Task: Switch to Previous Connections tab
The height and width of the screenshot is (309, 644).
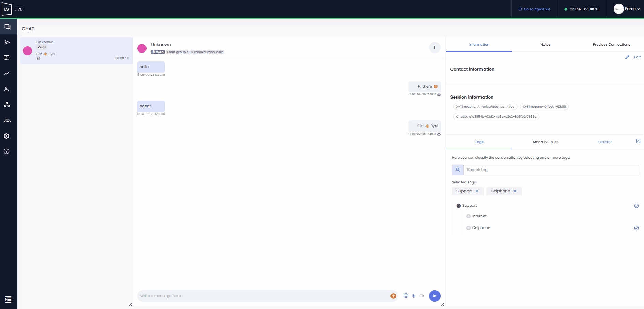Action: pos(611,45)
